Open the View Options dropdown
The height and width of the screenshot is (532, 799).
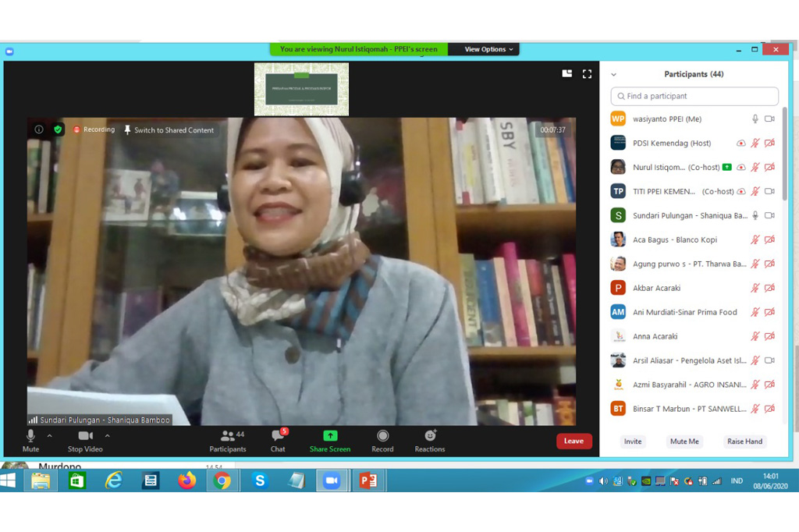[488, 49]
